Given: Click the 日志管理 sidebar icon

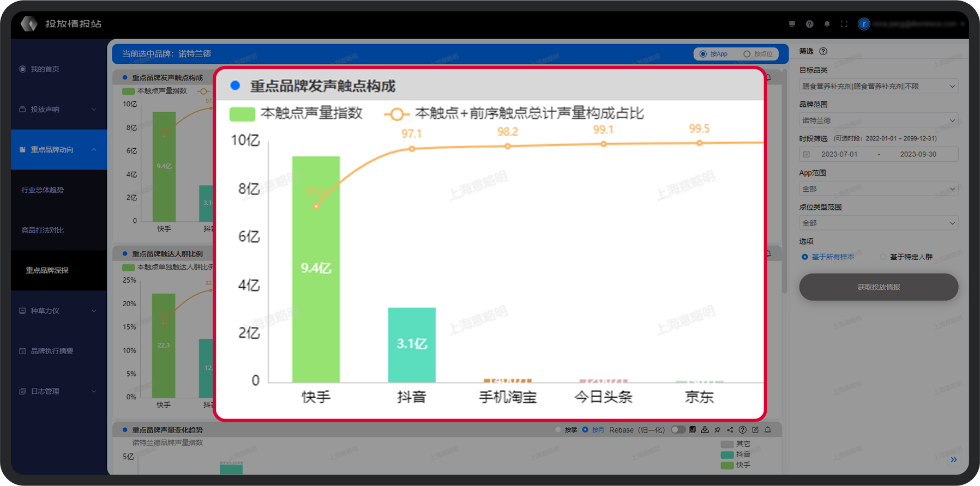Looking at the screenshot, I should (x=22, y=391).
